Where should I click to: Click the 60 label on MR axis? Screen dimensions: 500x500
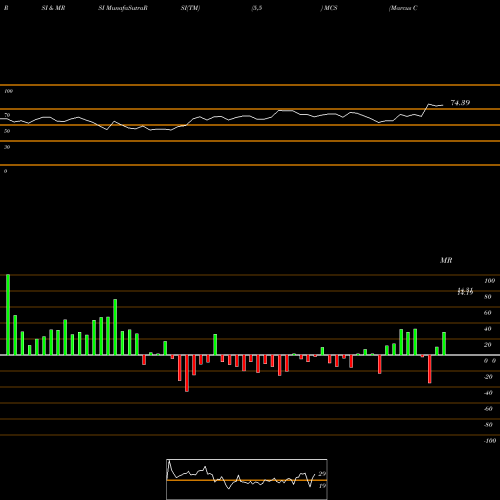pyautogui.click(x=488, y=313)
